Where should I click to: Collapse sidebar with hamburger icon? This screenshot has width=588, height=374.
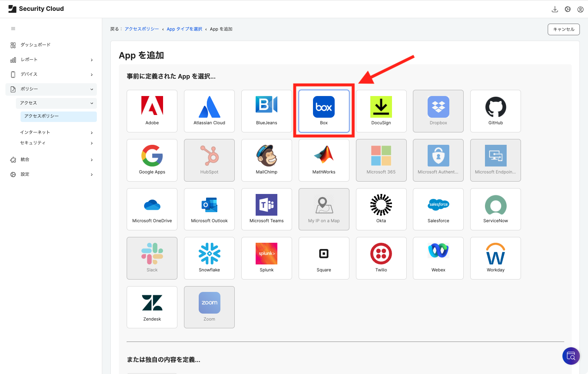[13, 29]
